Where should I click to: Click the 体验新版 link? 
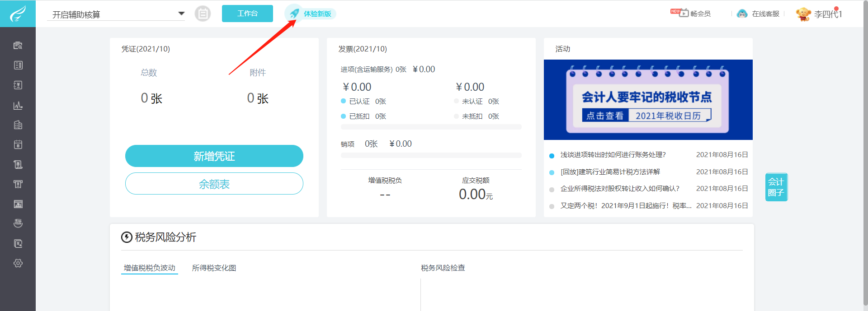click(317, 14)
